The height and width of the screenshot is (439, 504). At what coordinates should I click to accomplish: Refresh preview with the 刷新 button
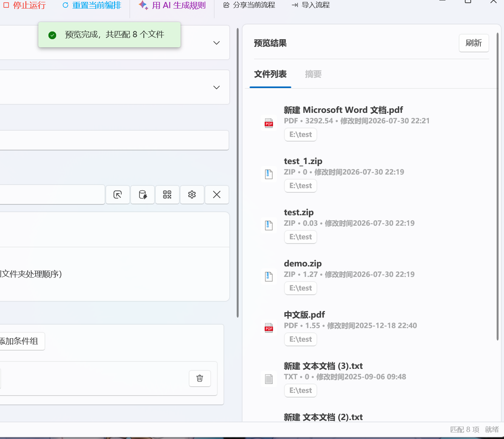[474, 43]
